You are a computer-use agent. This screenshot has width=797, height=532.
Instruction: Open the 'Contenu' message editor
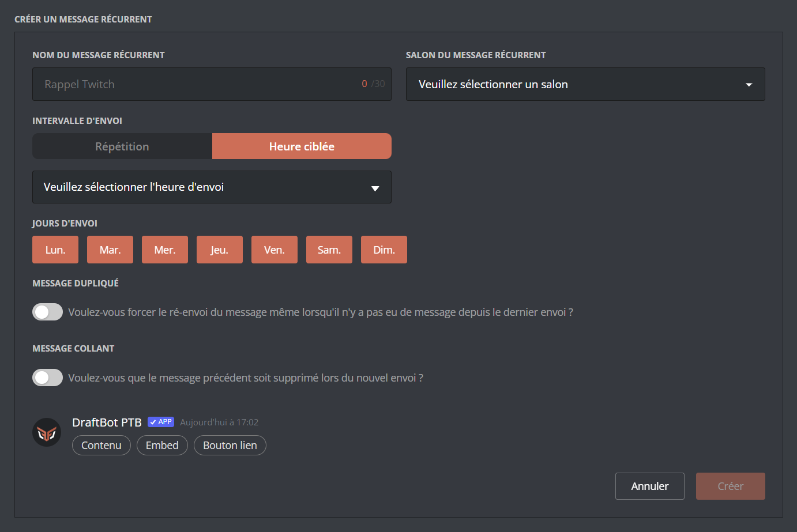(x=101, y=445)
